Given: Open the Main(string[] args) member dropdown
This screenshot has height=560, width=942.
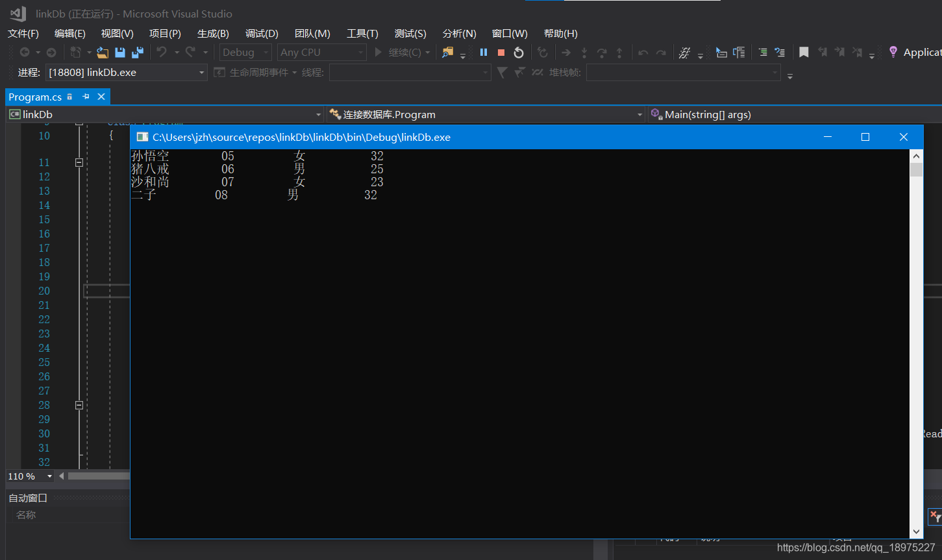Looking at the screenshot, I should (x=795, y=115).
